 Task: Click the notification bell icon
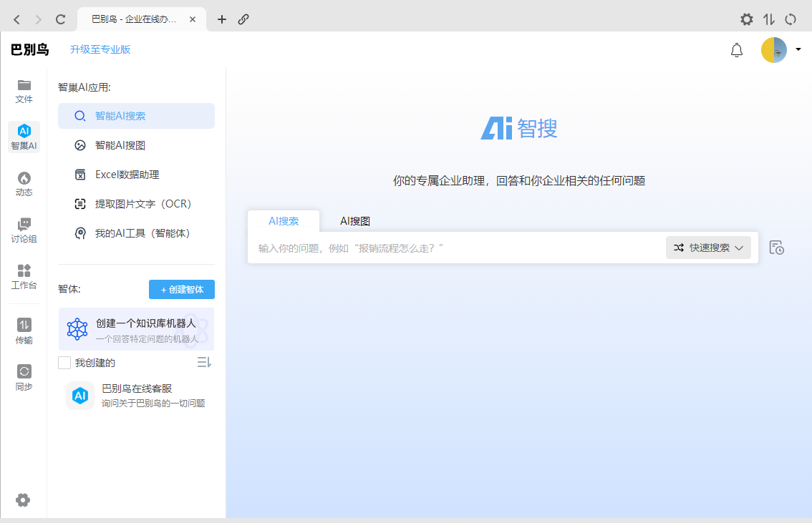pos(736,50)
